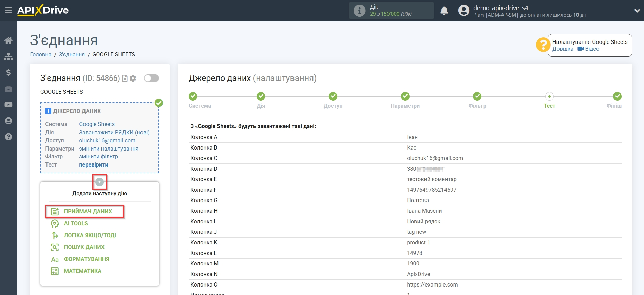Click the demo_apix-drive_s4 account name
The width and height of the screenshot is (644, 295).
(x=500, y=8)
